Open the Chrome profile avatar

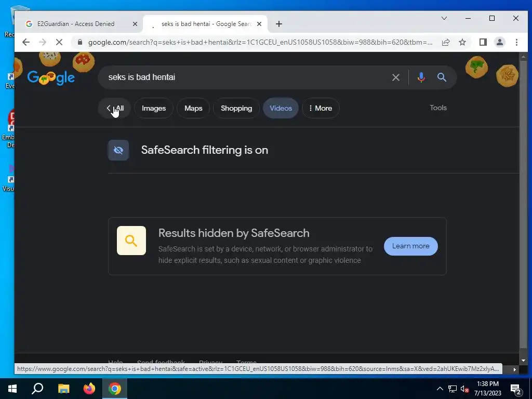[499, 42]
